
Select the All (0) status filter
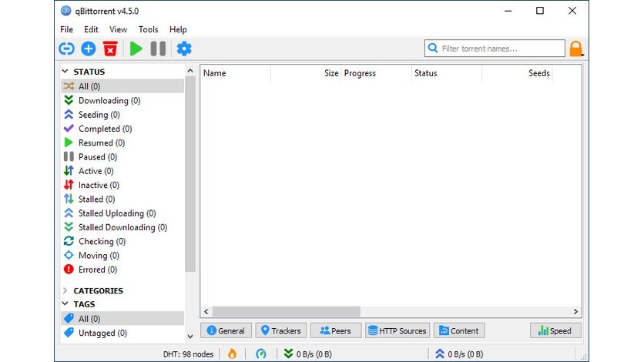tap(122, 86)
